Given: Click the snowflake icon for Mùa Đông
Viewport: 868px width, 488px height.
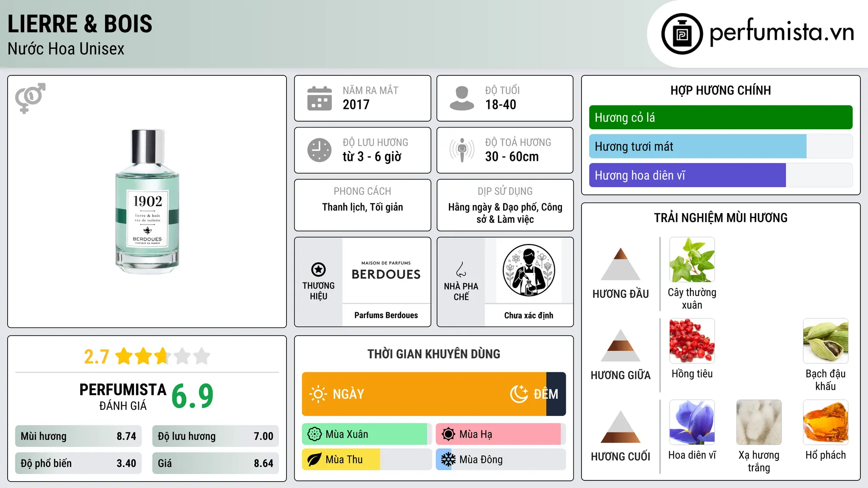Looking at the screenshot, I should click(x=448, y=460).
